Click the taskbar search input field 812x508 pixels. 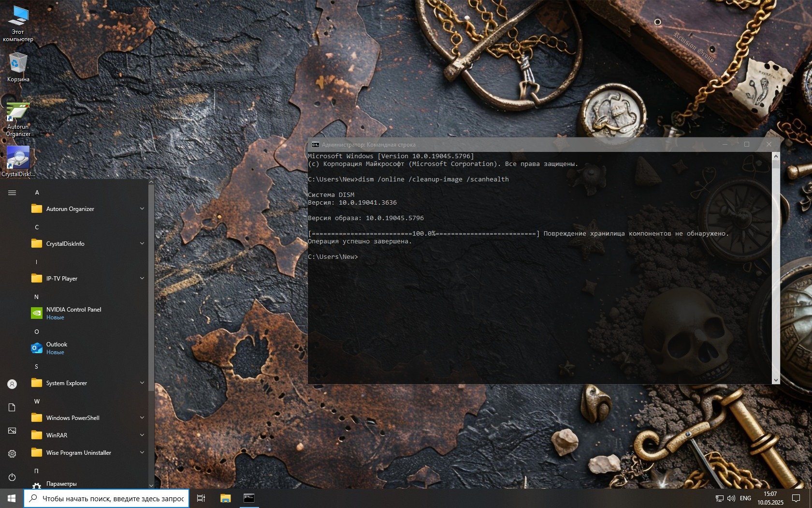coord(112,498)
